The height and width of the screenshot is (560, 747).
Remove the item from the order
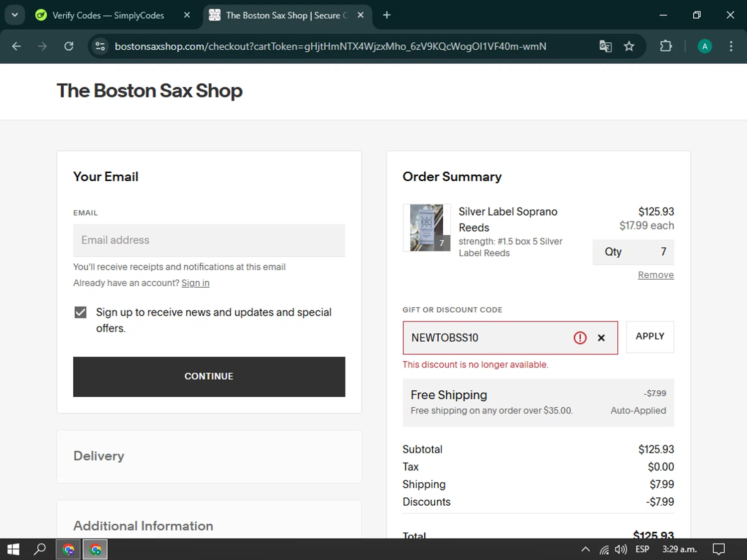coord(656,275)
